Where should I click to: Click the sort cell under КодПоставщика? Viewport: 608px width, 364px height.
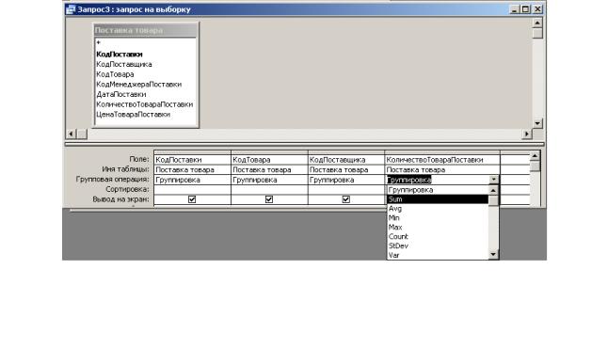tap(346, 190)
